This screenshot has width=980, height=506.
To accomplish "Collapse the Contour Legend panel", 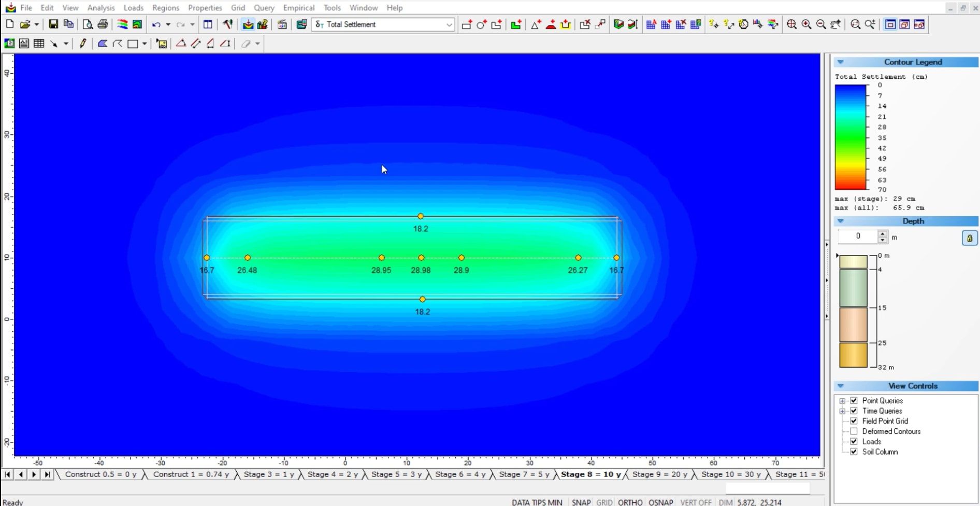I will (841, 62).
